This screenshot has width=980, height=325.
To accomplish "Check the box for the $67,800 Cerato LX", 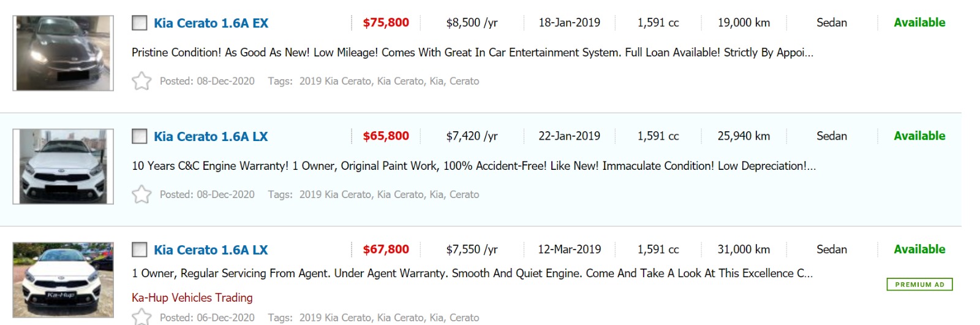I will 140,250.
